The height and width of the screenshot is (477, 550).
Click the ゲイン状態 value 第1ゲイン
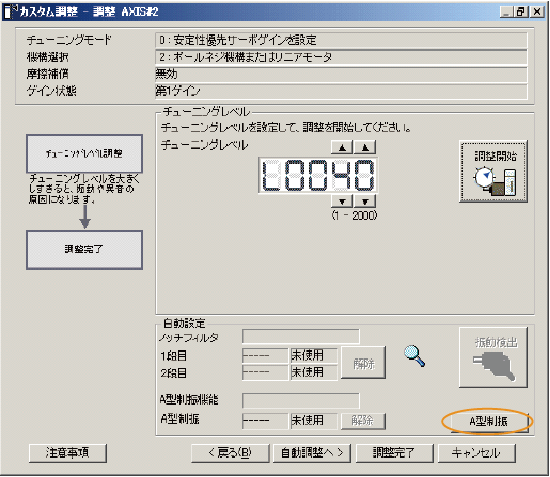coord(341,91)
